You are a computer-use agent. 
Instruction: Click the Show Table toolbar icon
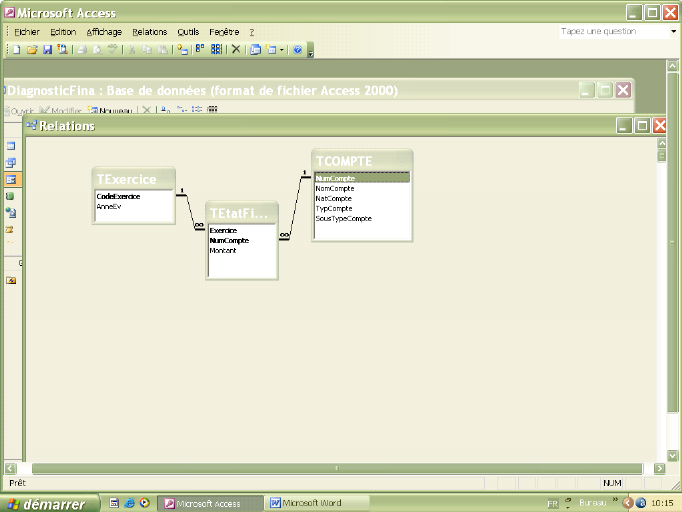coord(182,49)
